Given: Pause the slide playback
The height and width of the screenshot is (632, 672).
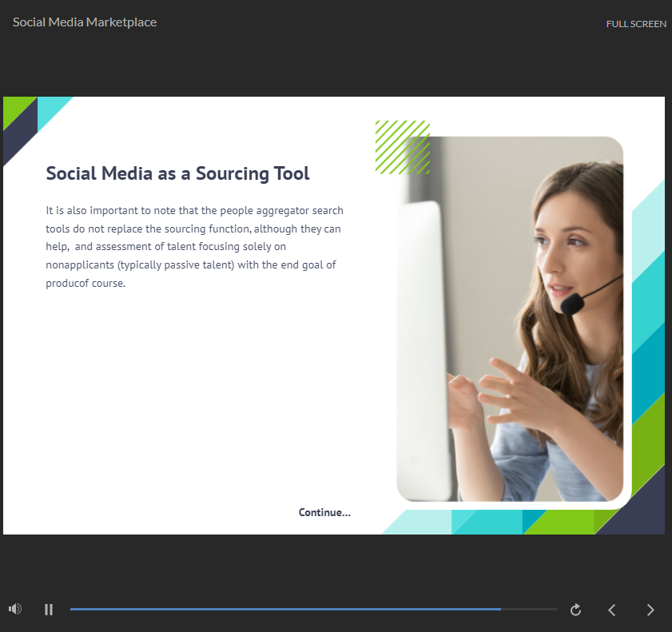Looking at the screenshot, I should (49, 610).
